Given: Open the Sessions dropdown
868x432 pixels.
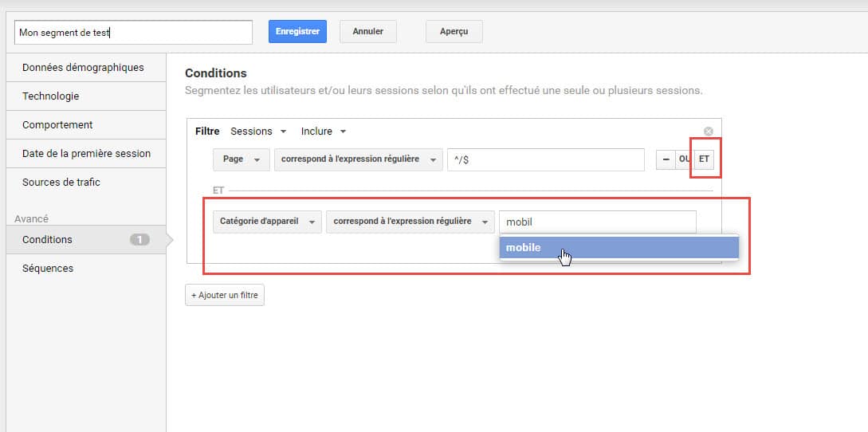Looking at the screenshot, I should (258, 132).
